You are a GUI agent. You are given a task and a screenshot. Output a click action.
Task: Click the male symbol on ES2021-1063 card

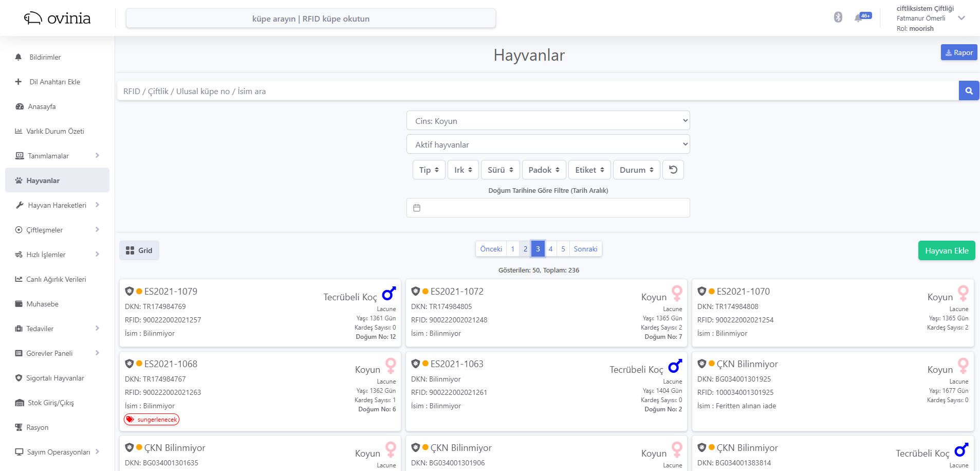tap(675, 366)
